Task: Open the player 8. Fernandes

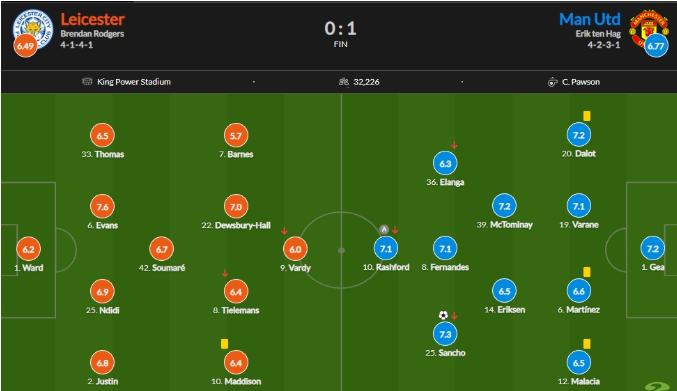Action: pos(445,267)
